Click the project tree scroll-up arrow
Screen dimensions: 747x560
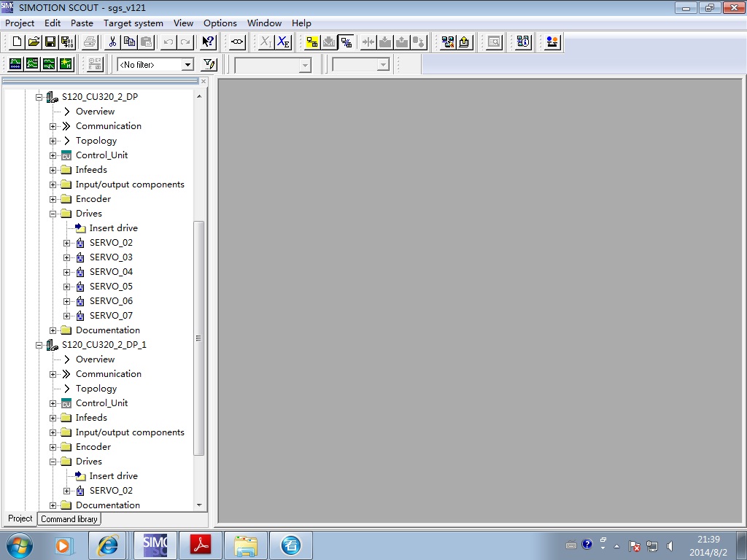pos(199,96)
